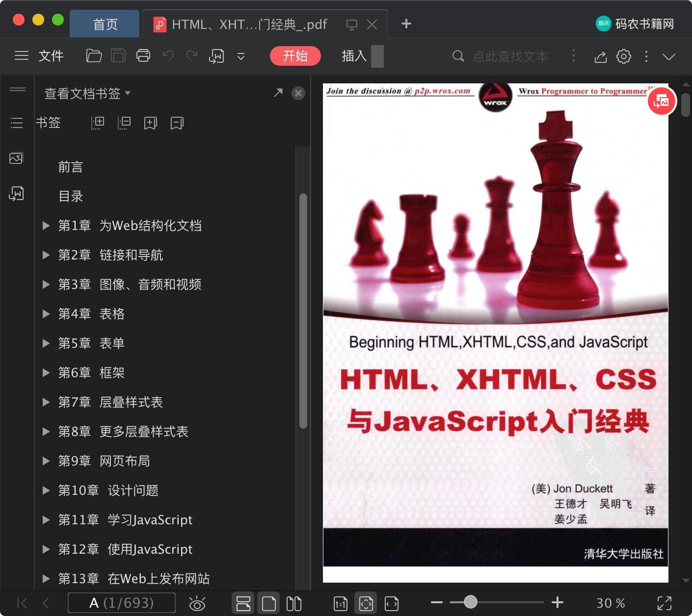Screen dimensions: 692x616
Task: Open the vertical three-dot more menu
Action: tap(646, 56)
